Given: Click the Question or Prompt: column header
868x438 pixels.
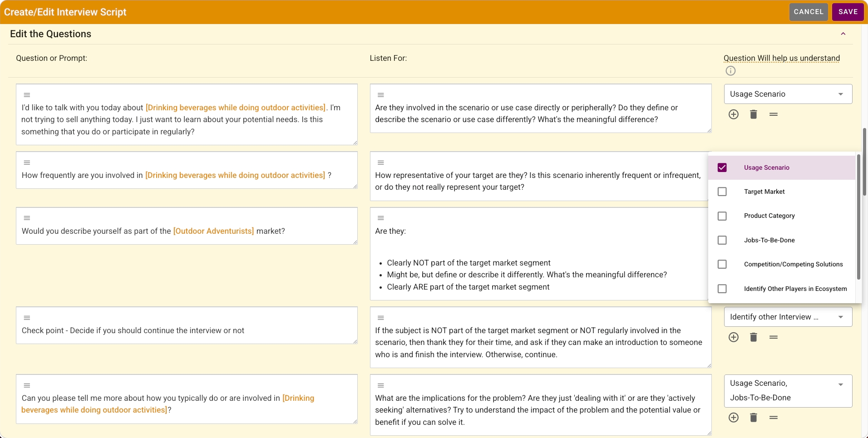Looking at the screenshot, I should tap(51, 58).
